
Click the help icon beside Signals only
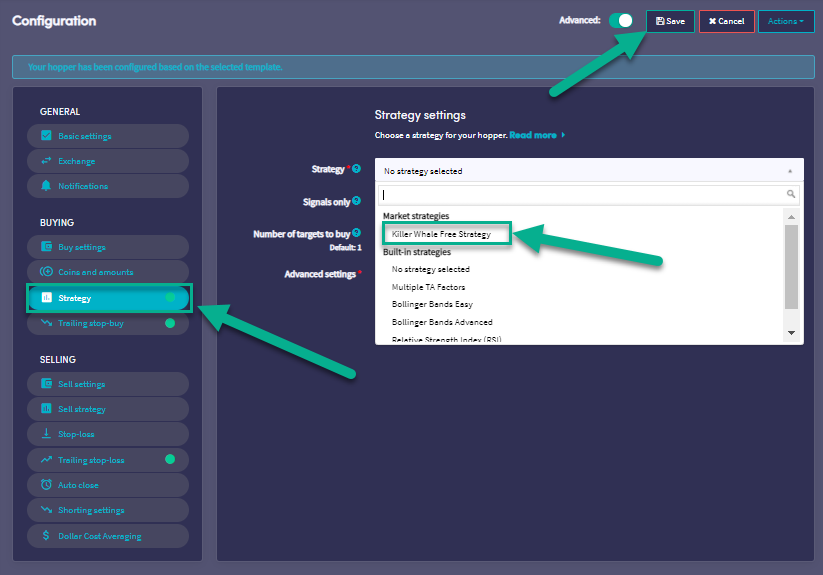(x=357, y=201)
